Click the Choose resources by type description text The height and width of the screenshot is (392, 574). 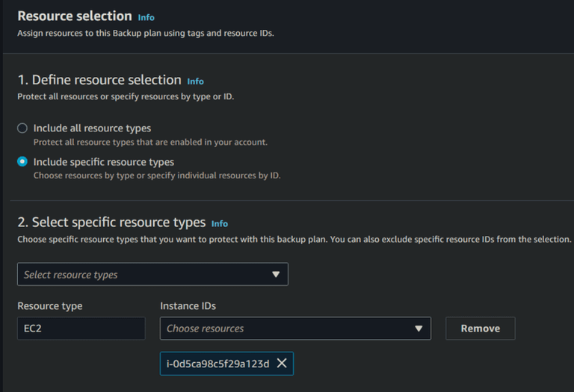pyautogui.click(x=157, y=175)
